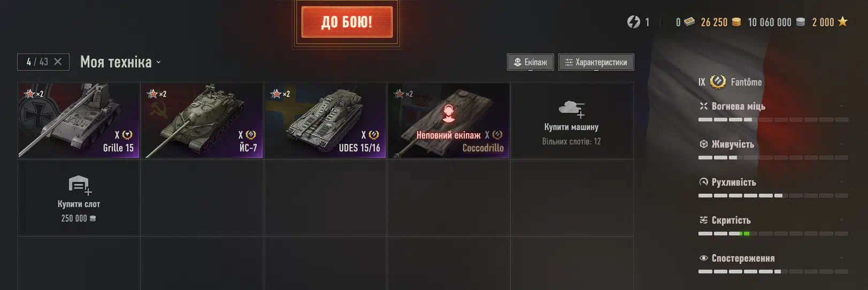Click the bonds currency icon

pyautogui.click(x=689, y=22)
